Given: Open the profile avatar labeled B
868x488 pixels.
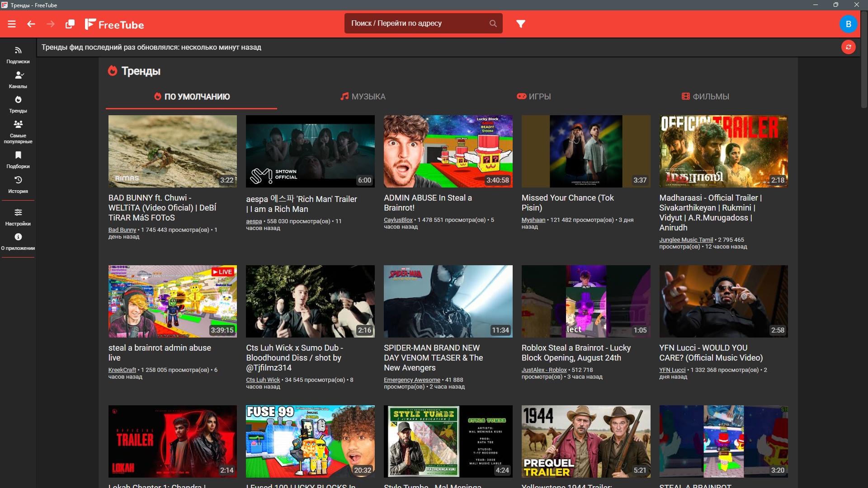Looking at the screenshot, I should 848,24.
